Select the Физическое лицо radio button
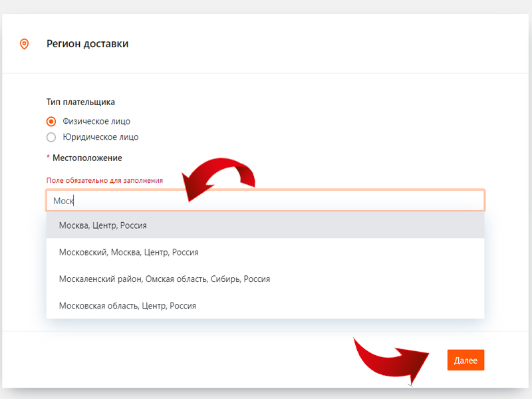The height and width of the screenshot is (399, 532). (51, 122)
